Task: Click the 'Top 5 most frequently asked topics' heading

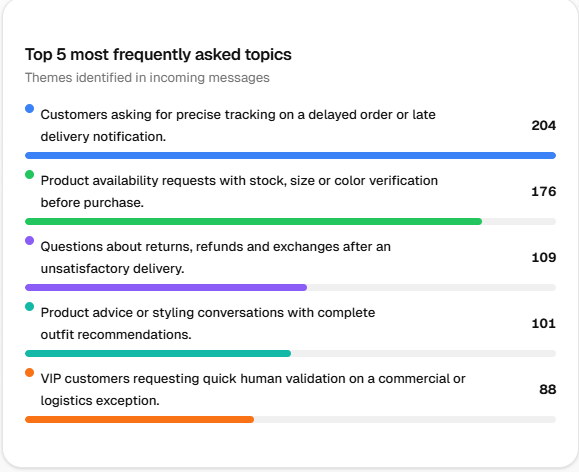Action: pyautogui.click(x=158, y=55)
